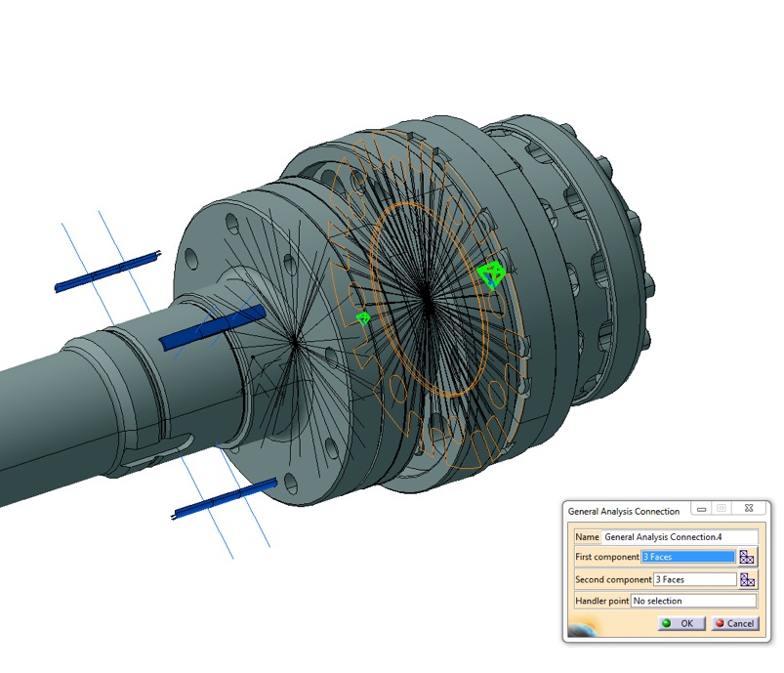Screen dimensions: 784x673
Task: Click the General Analysis Connection title bar
Action: click(x=624, y=511)
